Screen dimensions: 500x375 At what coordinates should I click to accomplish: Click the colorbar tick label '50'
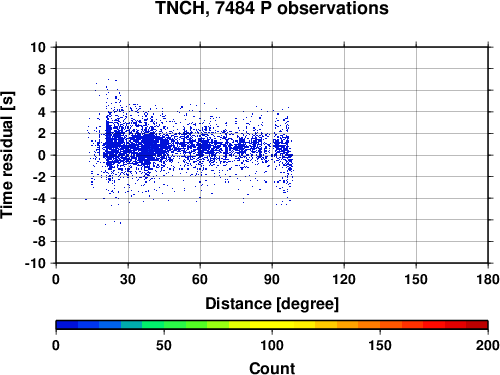pyautogui.click(x=164, y=345)
